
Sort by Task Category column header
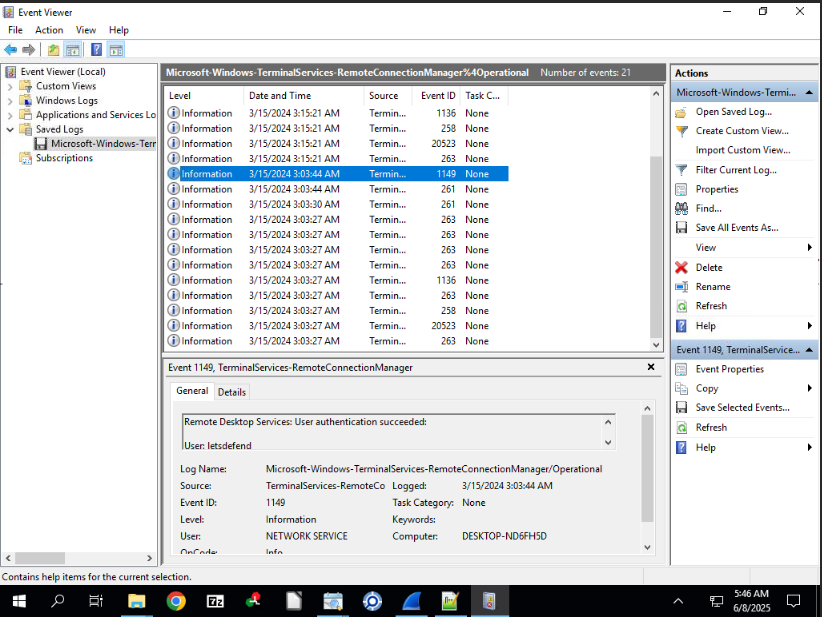pos(484,96)
